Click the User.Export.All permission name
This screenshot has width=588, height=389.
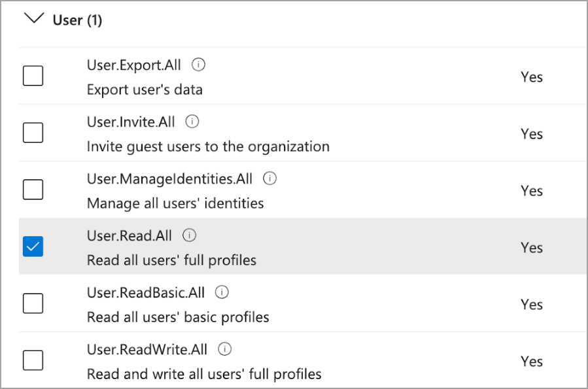coord(133,65)
